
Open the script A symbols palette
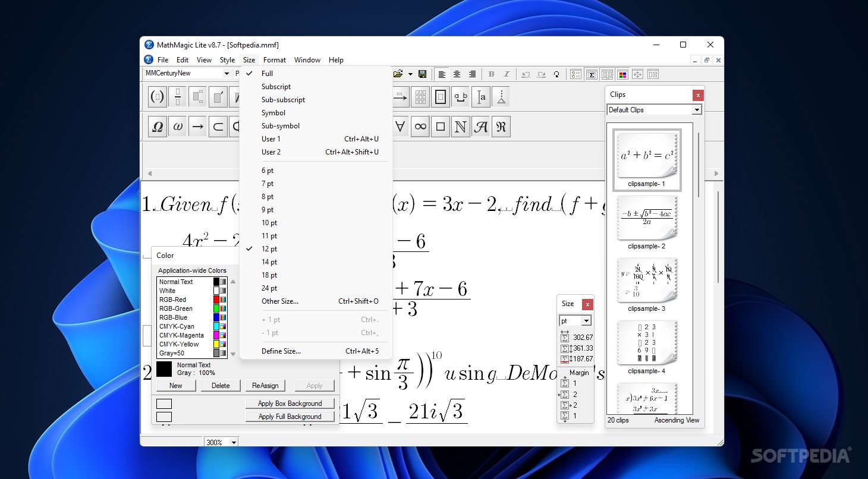481,127
